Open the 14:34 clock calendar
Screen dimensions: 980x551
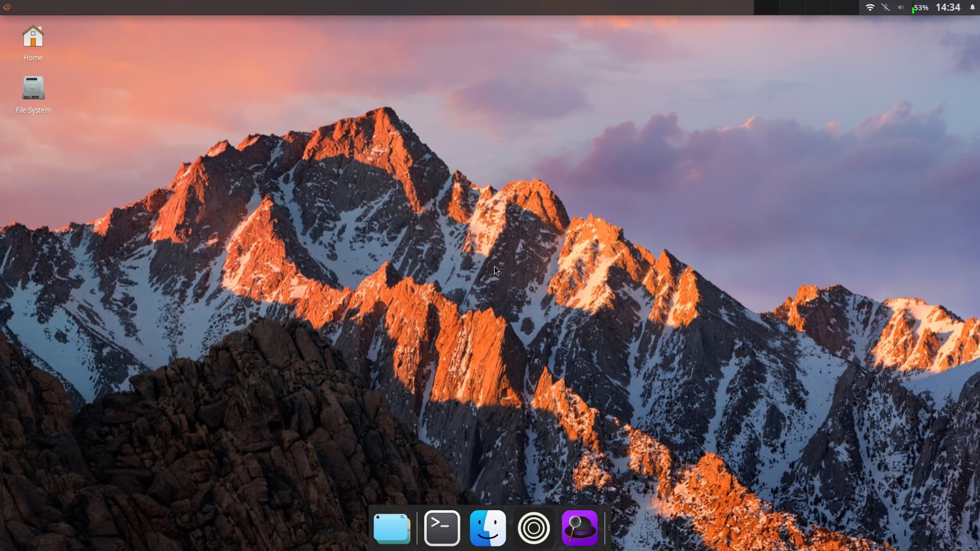[x=948, y=8]
